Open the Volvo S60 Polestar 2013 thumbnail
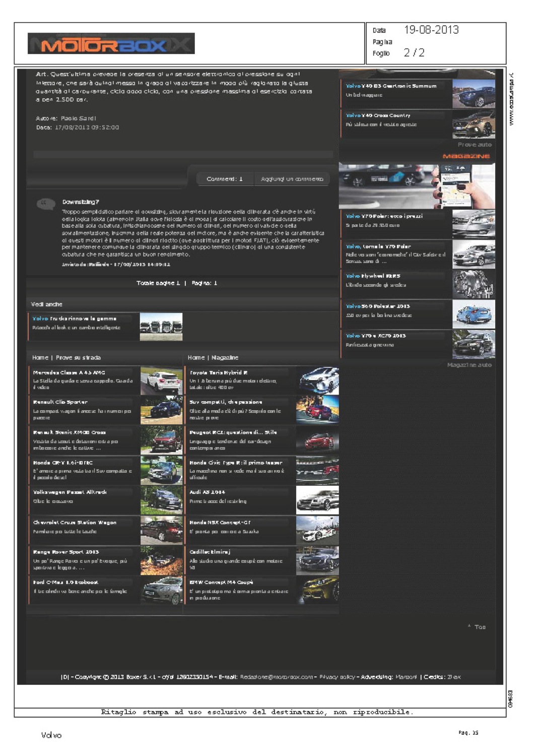 [473, 314]
